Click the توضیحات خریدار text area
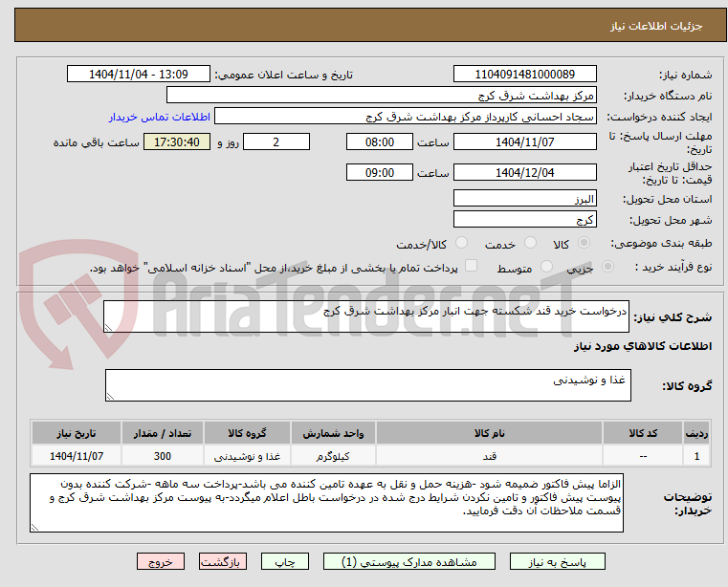This screenshot has width=728, height=587. (x=326, y=503)
